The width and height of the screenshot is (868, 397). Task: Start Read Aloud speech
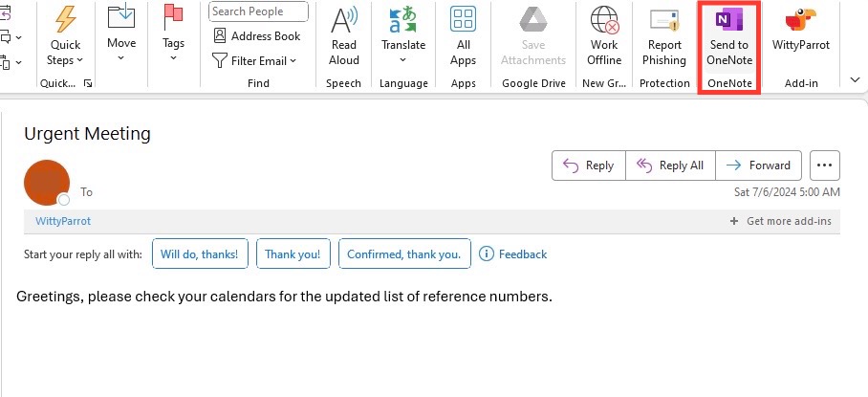(x=344, y=37)
